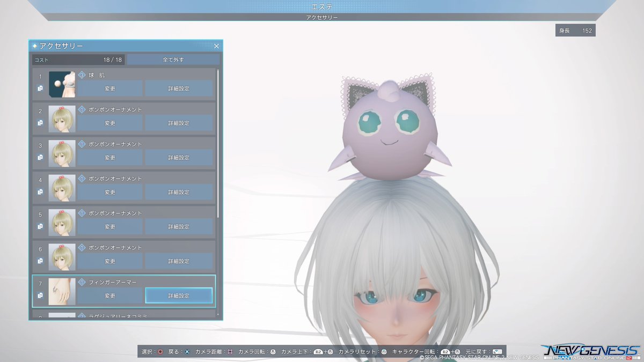Click the コスト 18 / 18 cost readout
This screenshot has height=362, width=644.
tap(78, 60)
